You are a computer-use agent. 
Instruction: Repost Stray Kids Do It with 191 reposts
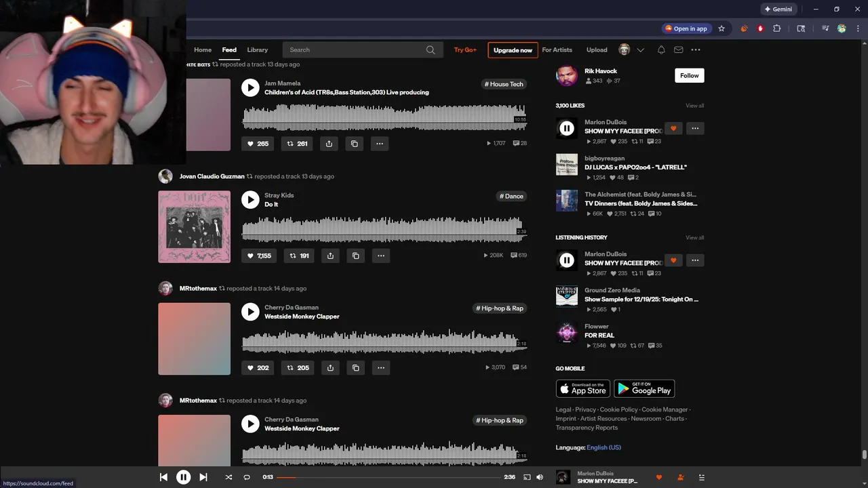pyautogui.click(x=299, y=256)
